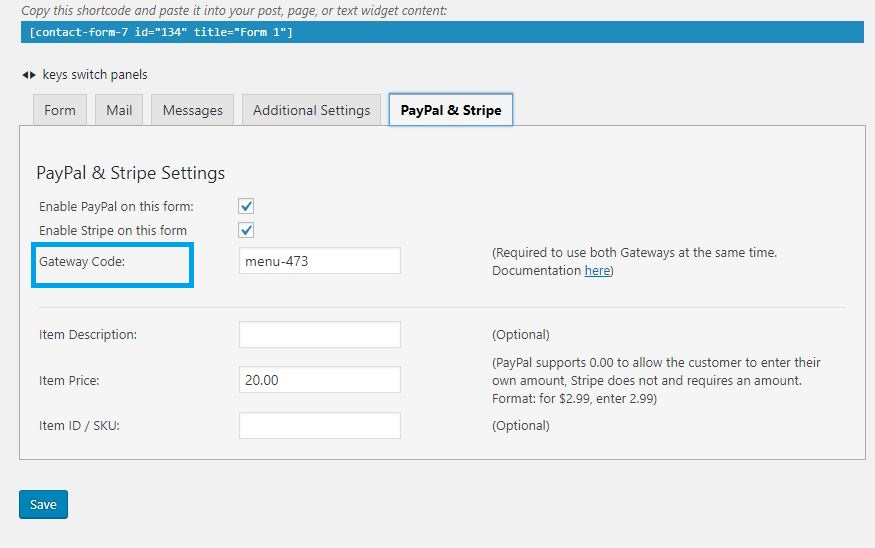
Task: Click the 'Enable Stripe on this form' label
Action: [113, 230]
